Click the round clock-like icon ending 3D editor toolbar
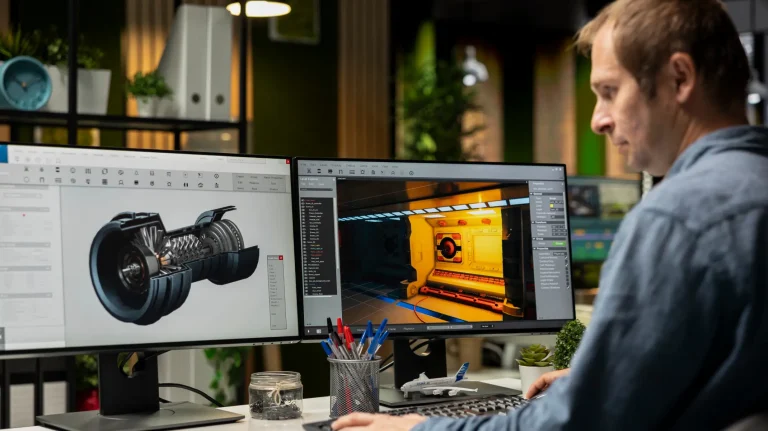The image size is (768, 431). coord(411,173)
